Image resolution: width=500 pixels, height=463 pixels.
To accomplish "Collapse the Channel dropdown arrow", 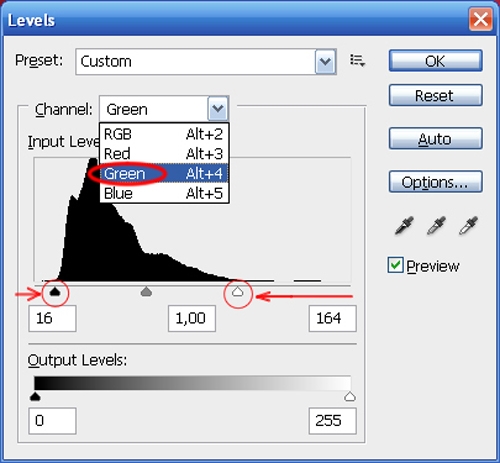I will point(218,109).
